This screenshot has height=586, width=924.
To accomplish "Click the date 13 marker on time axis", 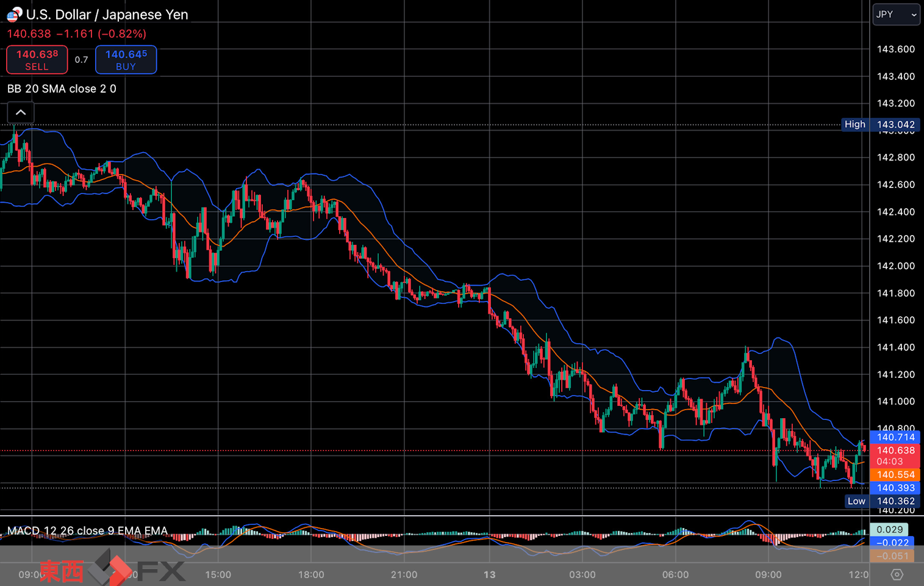I will coord(489,574).
